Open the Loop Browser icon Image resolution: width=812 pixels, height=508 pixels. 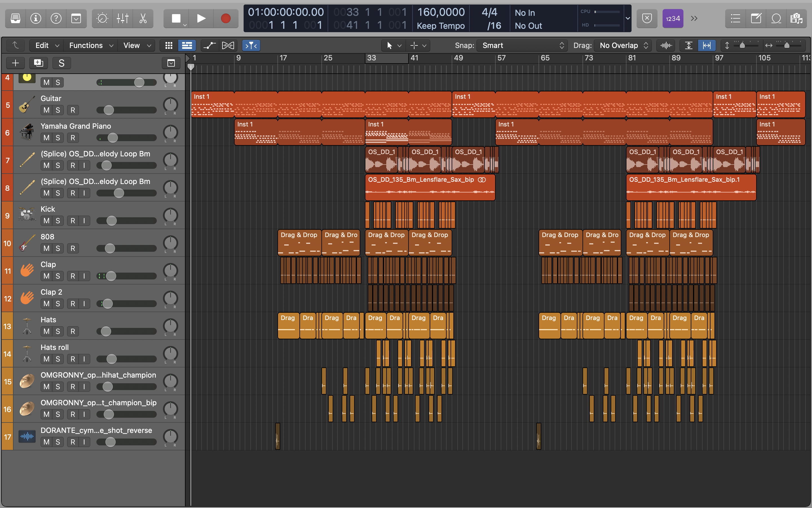pos(776,18)
